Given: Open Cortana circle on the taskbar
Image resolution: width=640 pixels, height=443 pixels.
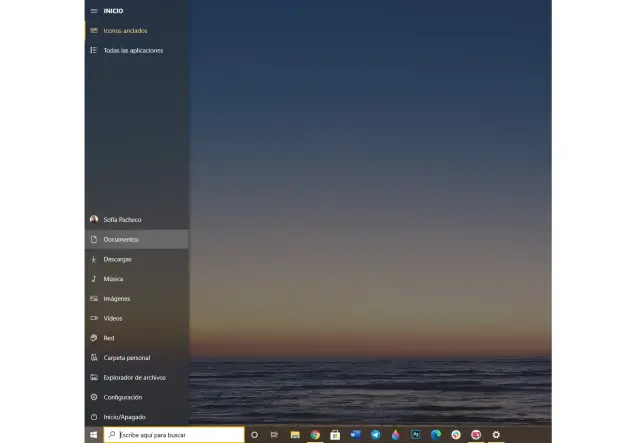Looking at the screenshot, I should [254, 435].
